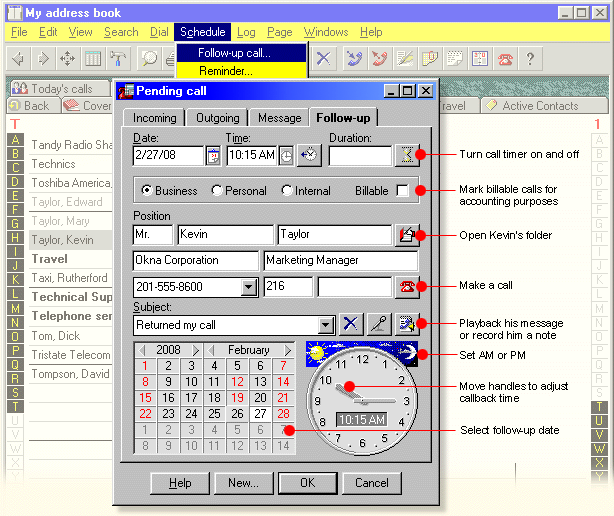614x516 pixels.
Task: Click the microphone record message button
Action: (x=379, y=324)
